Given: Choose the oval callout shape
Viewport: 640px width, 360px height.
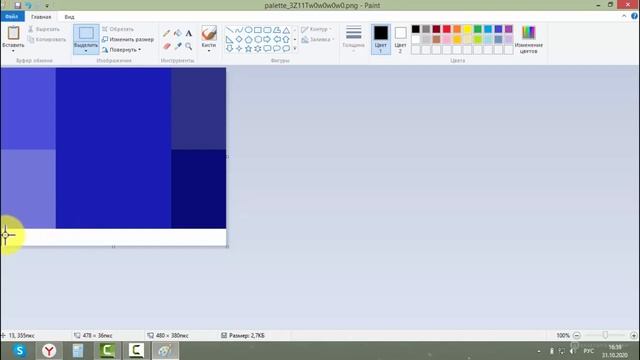Looking at the screenshot, I should 277,49.
